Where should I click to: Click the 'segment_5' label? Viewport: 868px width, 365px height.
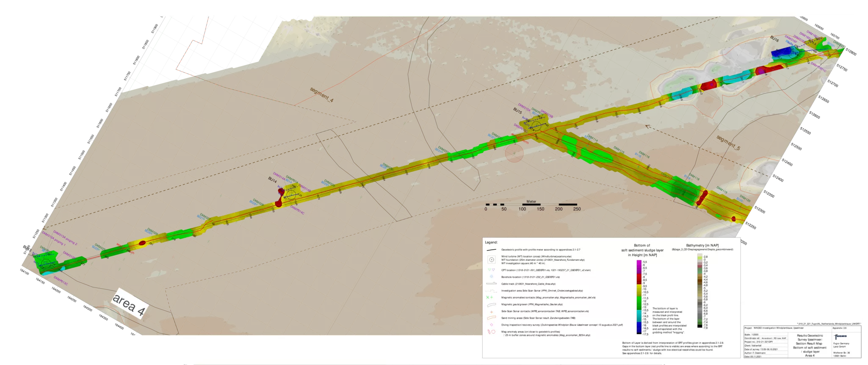[728, 143]
